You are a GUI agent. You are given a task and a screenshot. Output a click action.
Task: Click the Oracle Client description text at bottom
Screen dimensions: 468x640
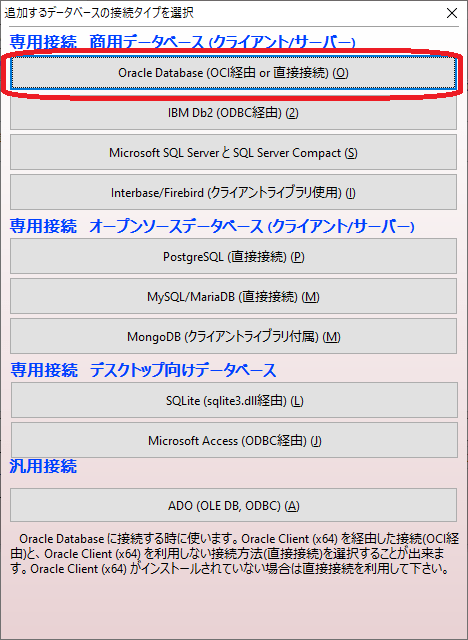(x=235, y=554)
